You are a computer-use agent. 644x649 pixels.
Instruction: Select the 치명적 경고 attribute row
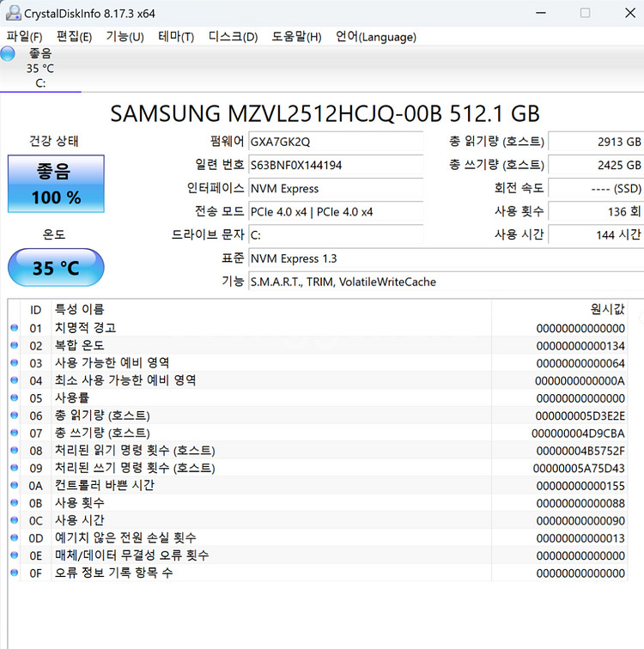318,328
